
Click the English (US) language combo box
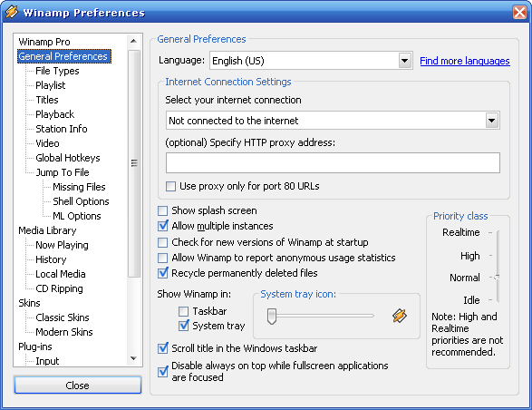[311, 61]
